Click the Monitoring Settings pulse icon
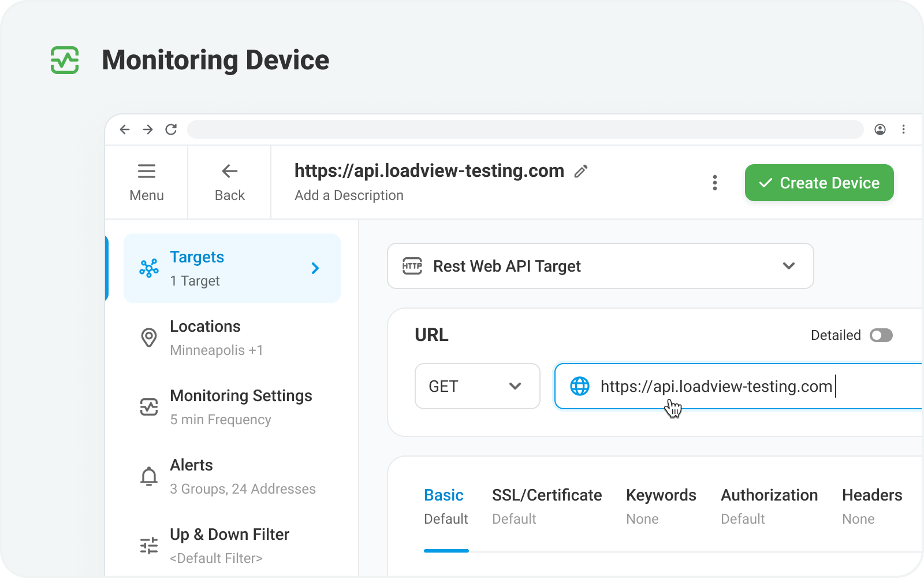924x578 pixels. click(x=149, y=407)
